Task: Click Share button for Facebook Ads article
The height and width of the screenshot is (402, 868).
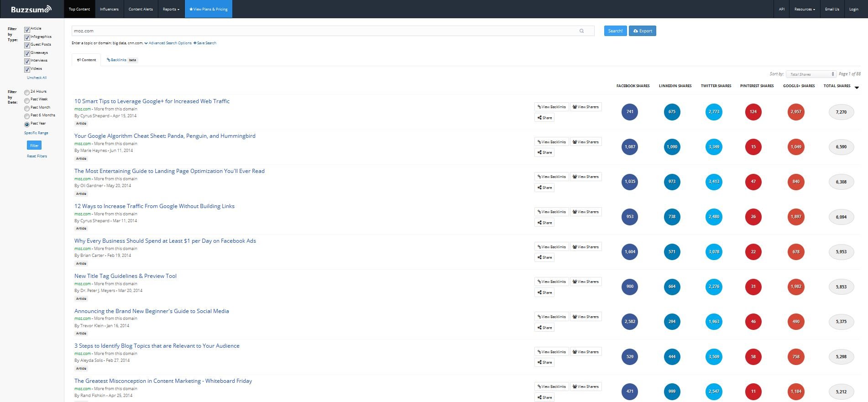Action: click(x=544, y=257)
